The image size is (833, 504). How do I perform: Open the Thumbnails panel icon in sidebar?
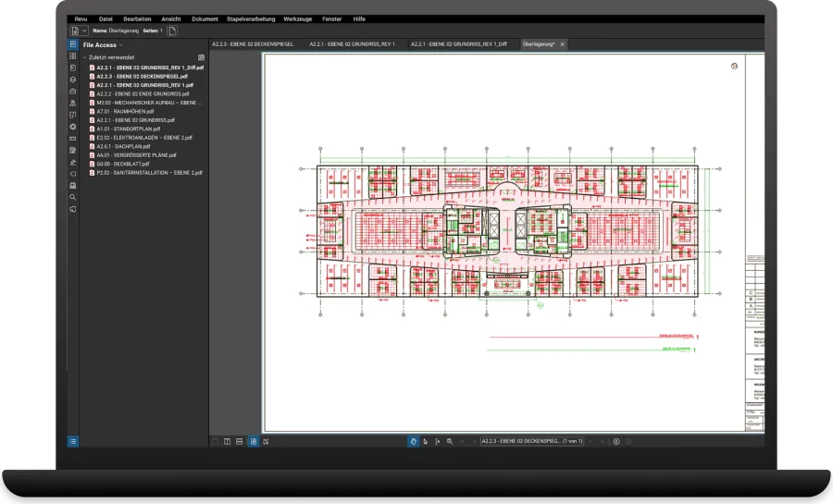click(x=73, y=56)
